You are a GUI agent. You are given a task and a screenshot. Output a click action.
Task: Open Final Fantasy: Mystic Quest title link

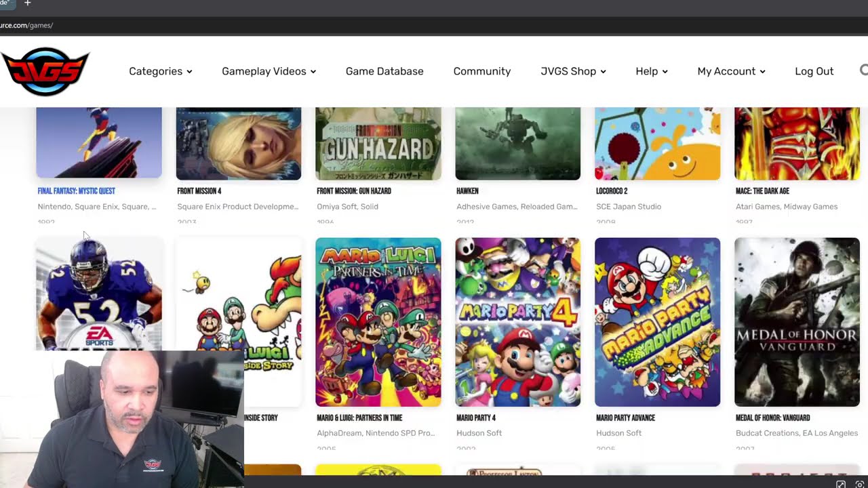(76, 191)
